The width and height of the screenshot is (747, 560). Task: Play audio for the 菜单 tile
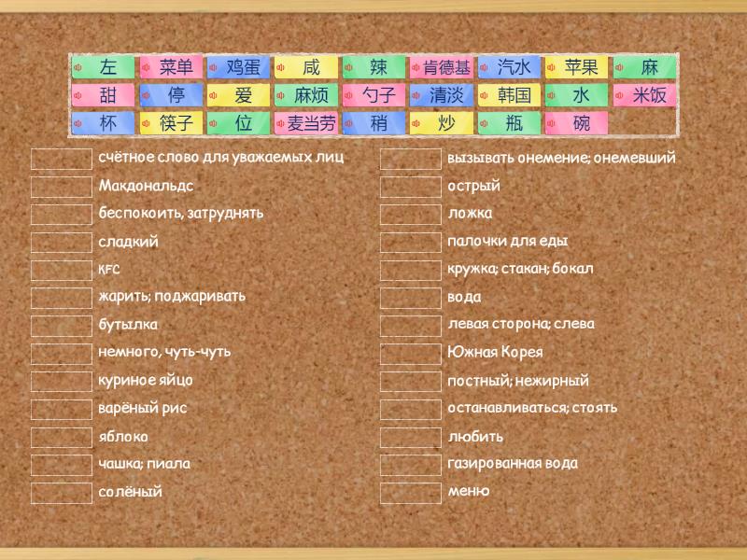(x=147, y=67)
